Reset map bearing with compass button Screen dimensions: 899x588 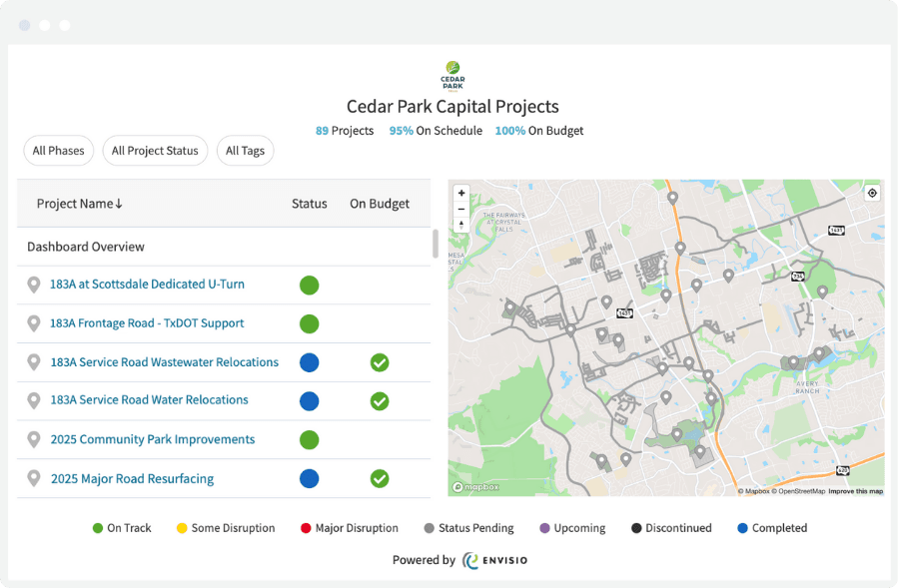(x=461, y=225)
